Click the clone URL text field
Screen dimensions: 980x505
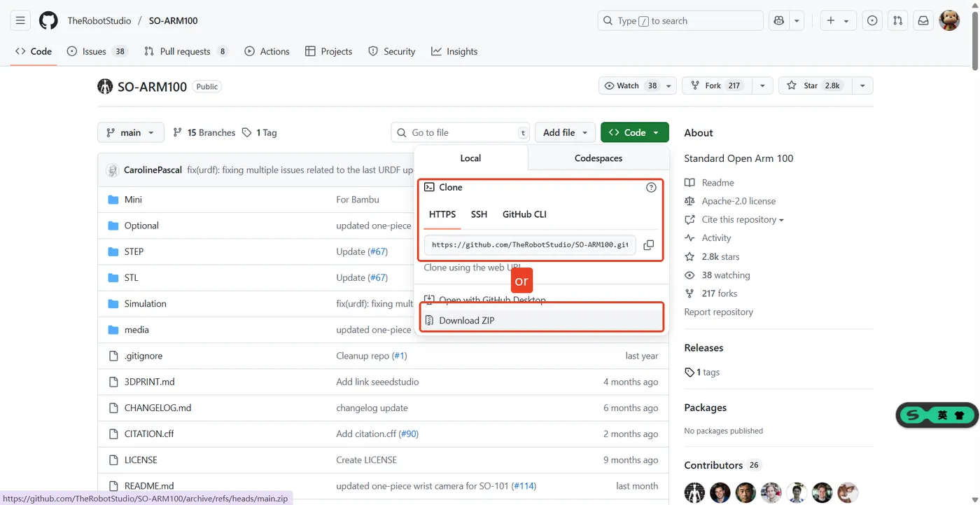(x=530, y=244)
